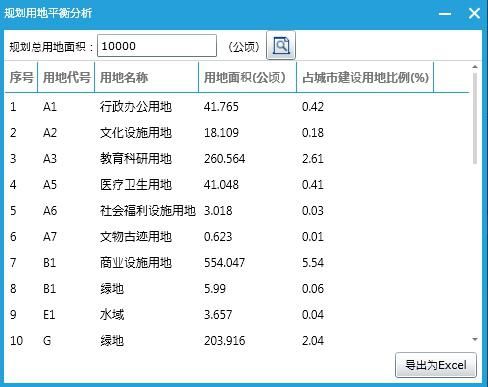Screen dimensions: 488x387
Task: Sort by the 序号 column header
Action: point(21,77)
